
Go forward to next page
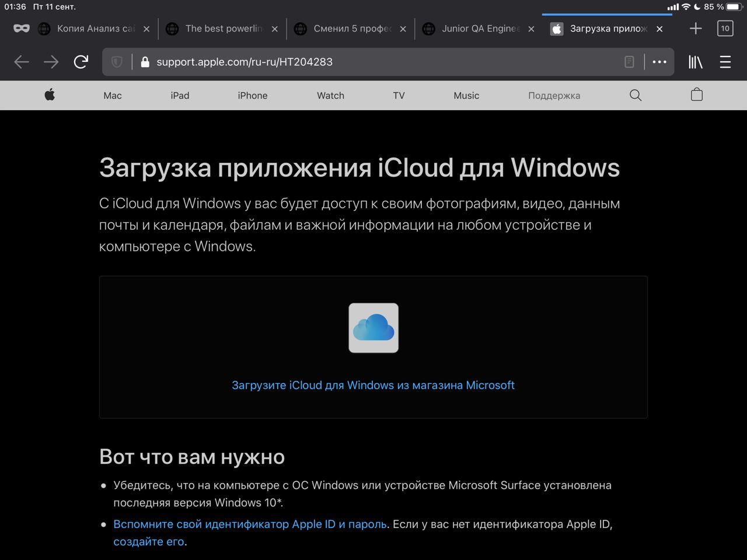point(51,62)
